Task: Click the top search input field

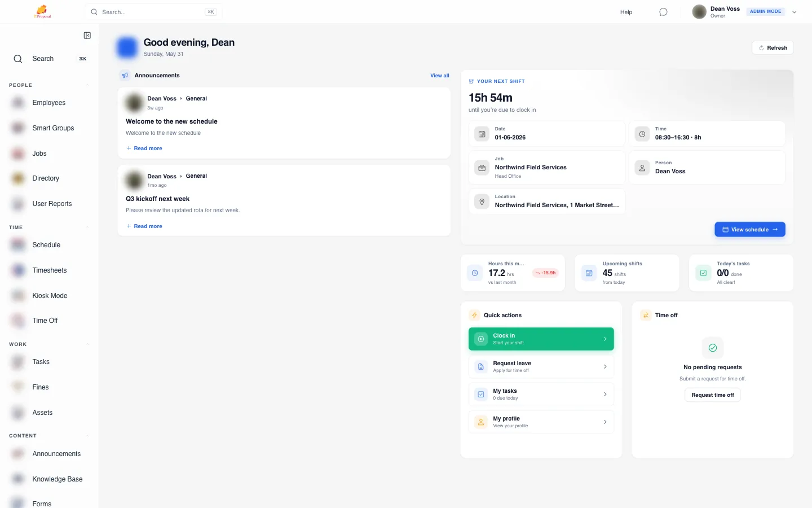Action: coord(153,12)
